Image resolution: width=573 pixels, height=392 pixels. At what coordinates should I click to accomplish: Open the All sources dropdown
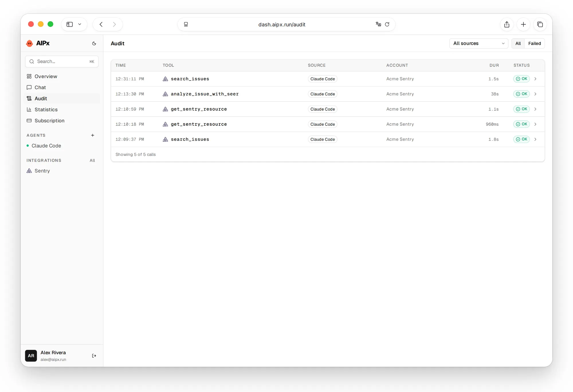click(479, 44)
